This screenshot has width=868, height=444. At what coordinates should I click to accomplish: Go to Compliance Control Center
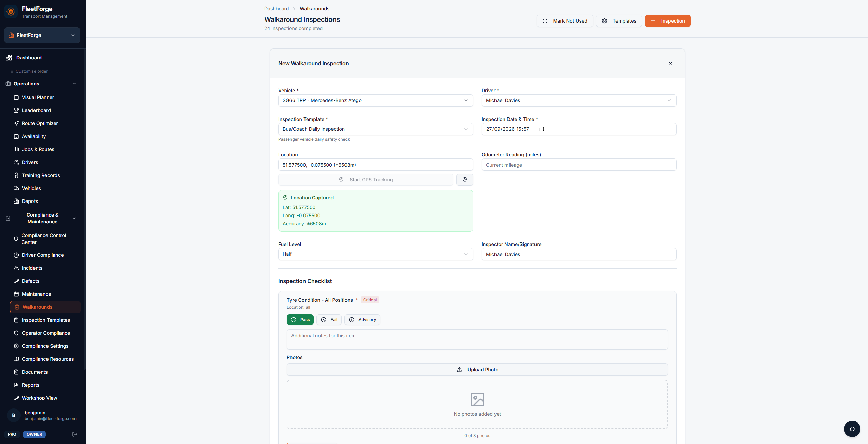pyautogui.click(x=44, y=239)
